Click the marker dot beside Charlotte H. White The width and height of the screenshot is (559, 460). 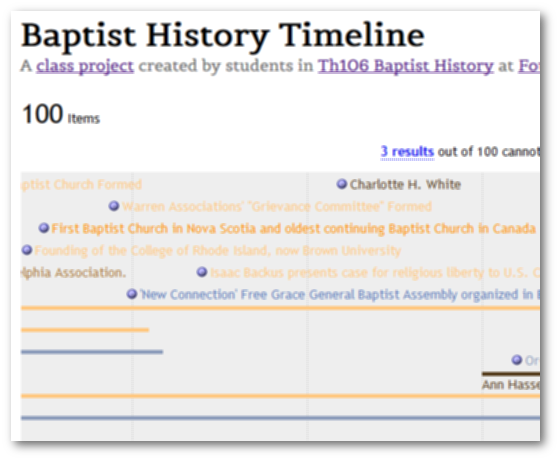point(342,184)
